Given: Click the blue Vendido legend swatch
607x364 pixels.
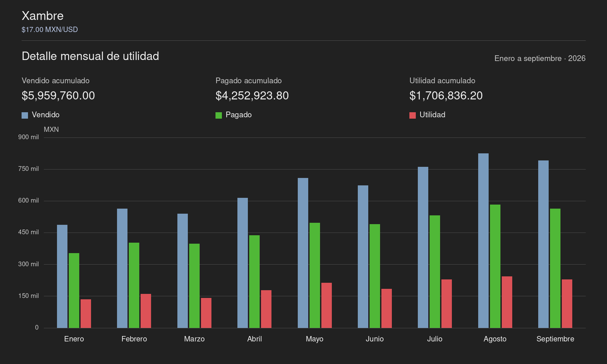Looking at the screenshot, I should 25,115.
